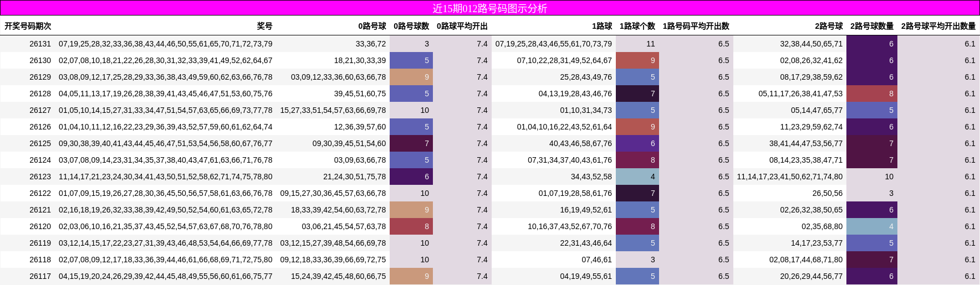Click the 0路号球数 column header
This screenshot has height=285, width=980.
point(411,26)
